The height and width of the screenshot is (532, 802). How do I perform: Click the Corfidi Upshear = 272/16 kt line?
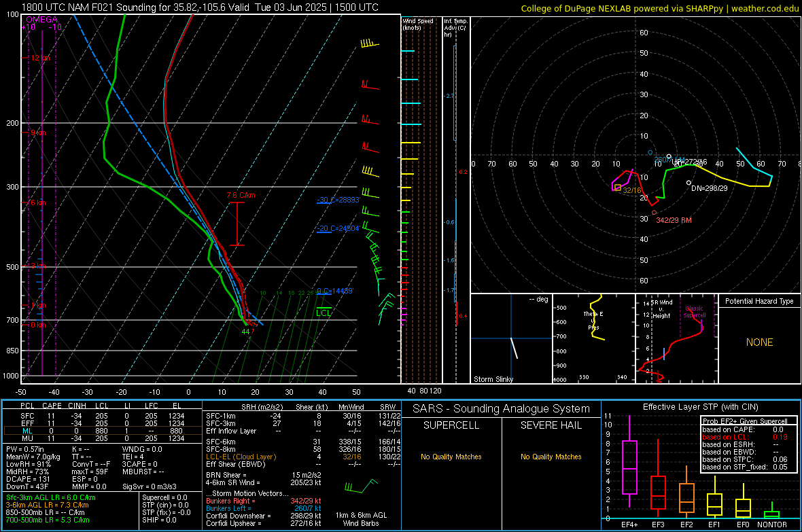point(264,523)
